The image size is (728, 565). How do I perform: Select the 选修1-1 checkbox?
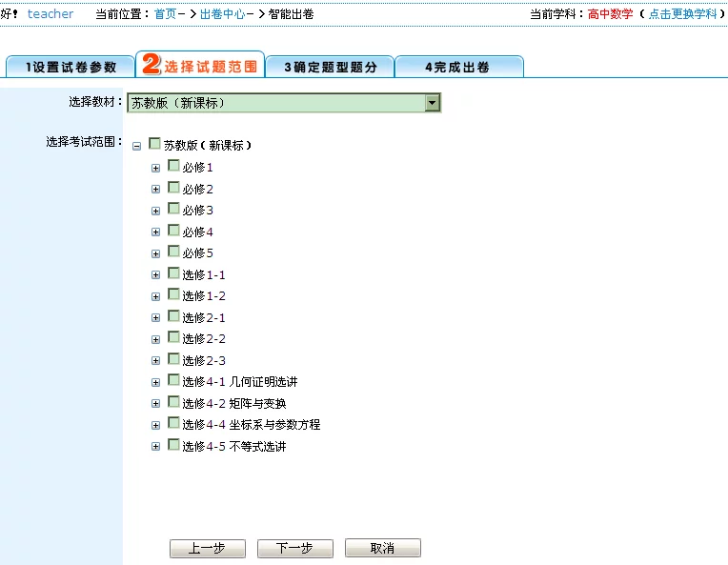point(173,272)
